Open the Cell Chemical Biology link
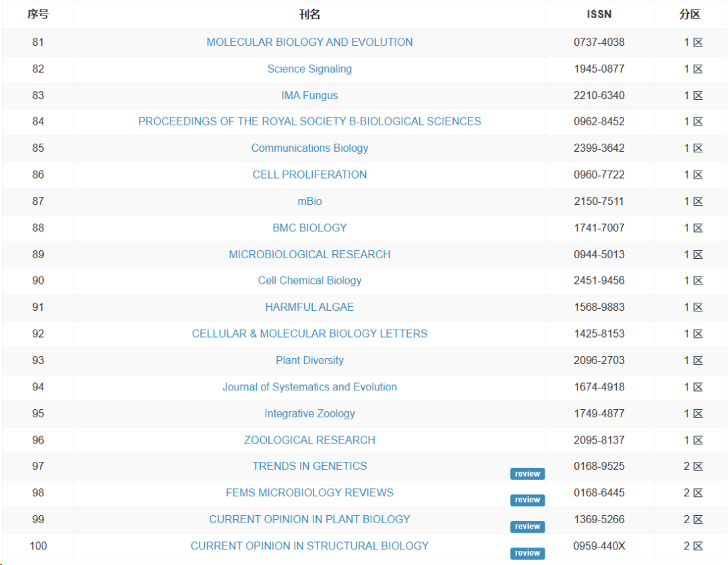Viewport: 728px width, 565px height. pyautogui.click(x=309, y=280)
